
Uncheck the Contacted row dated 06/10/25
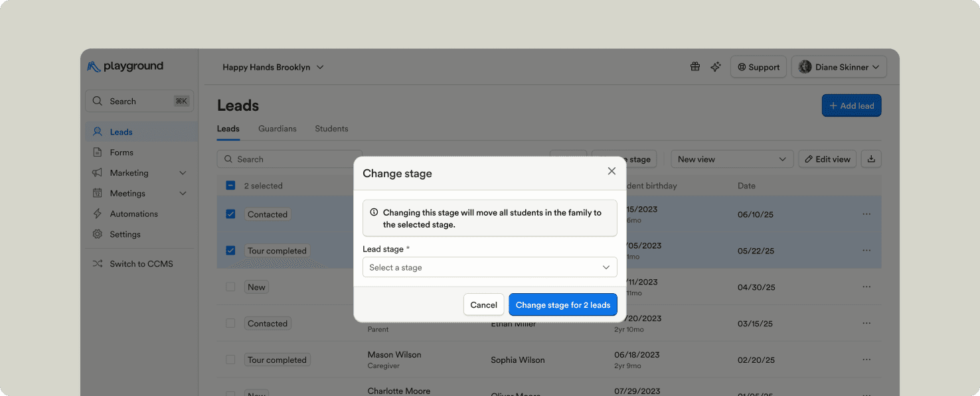[x=230, y=214]
